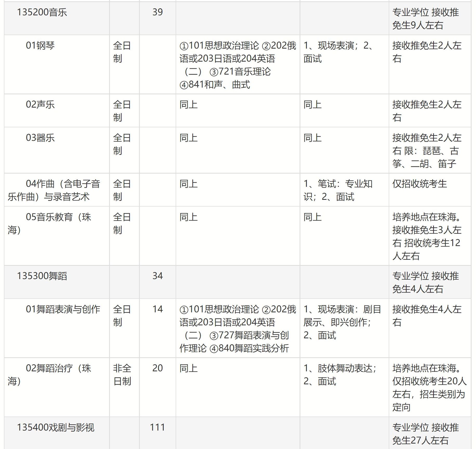Viewport: 476px width, 449px height.
Task: Click remark 接收推免生2人左右 in 02声乐 row
Action: coord(427,111)
